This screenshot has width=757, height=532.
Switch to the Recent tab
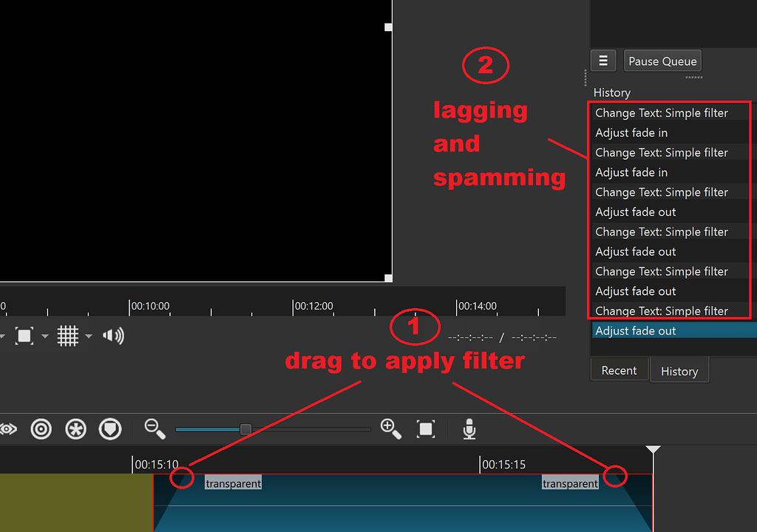pyautogui.click(x=619, y=369)
